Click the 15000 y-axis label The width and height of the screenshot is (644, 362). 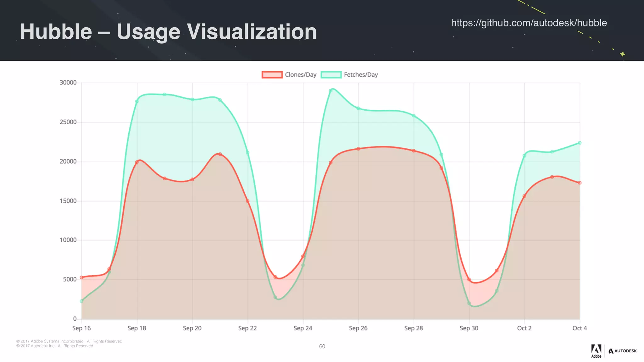pos(68,201)
